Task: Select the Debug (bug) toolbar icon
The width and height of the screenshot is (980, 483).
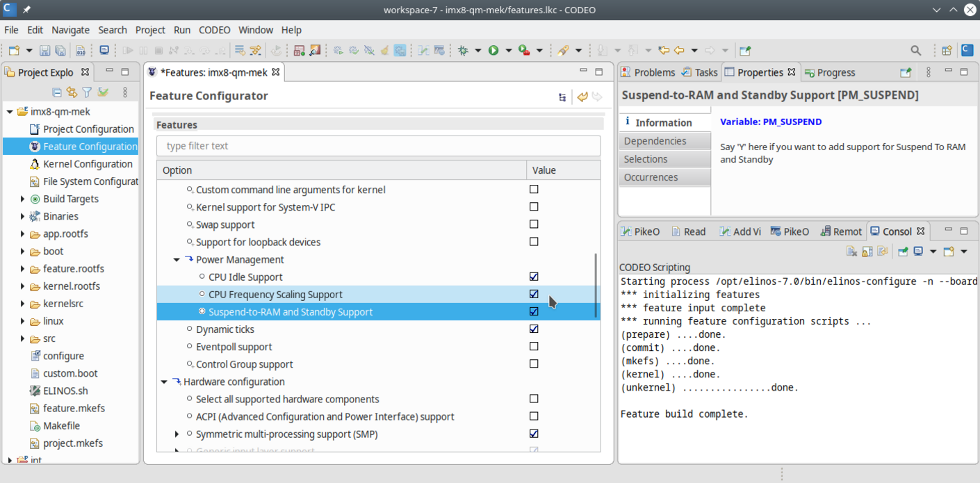Action: 464,49
